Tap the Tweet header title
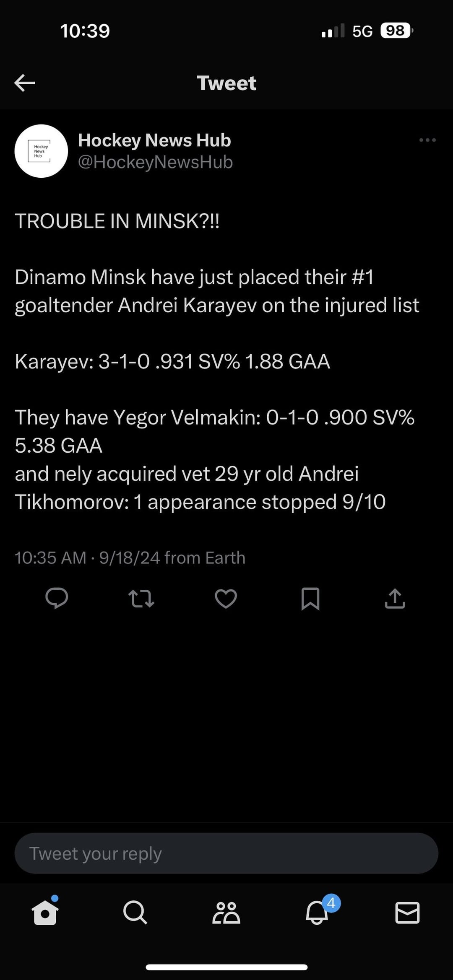Image resolution: width=453 pixels, height=980 pixels. point(226,83)
